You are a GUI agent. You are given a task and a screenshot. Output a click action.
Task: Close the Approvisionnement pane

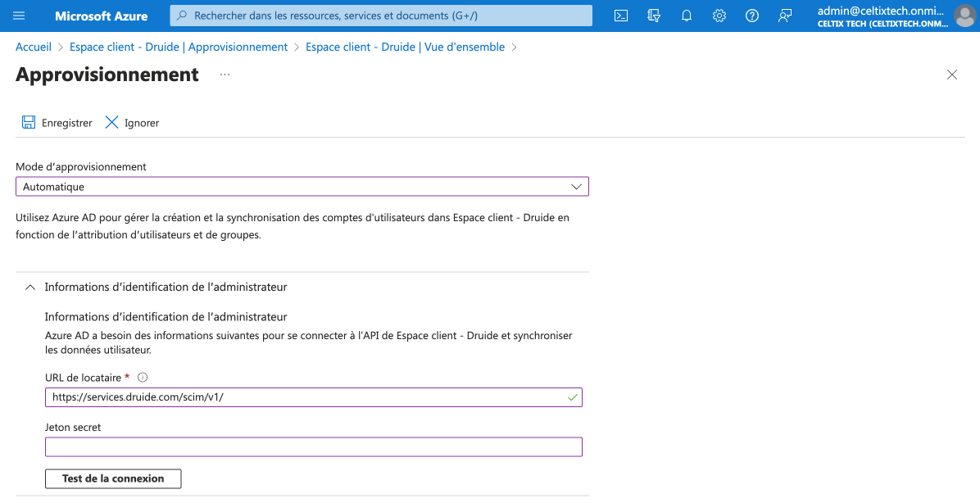tap(952, 75)
